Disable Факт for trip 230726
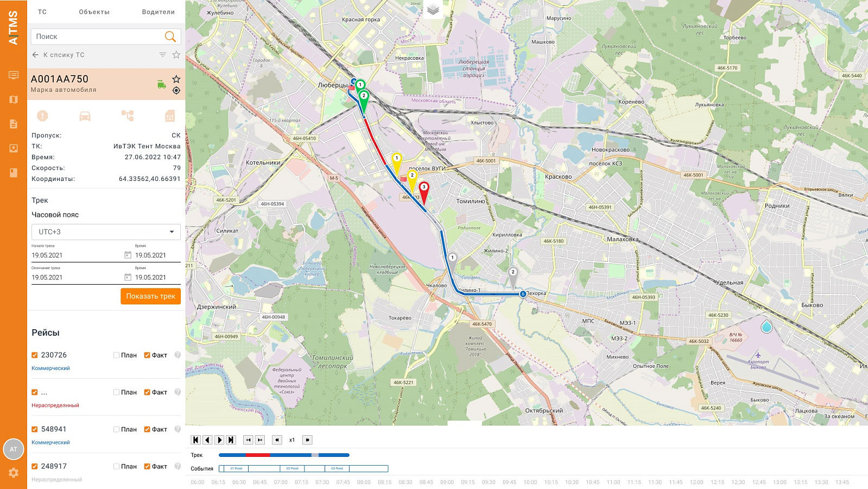Image resolution: width=868 pixels, height=489 pixels. tap(147, 355)
